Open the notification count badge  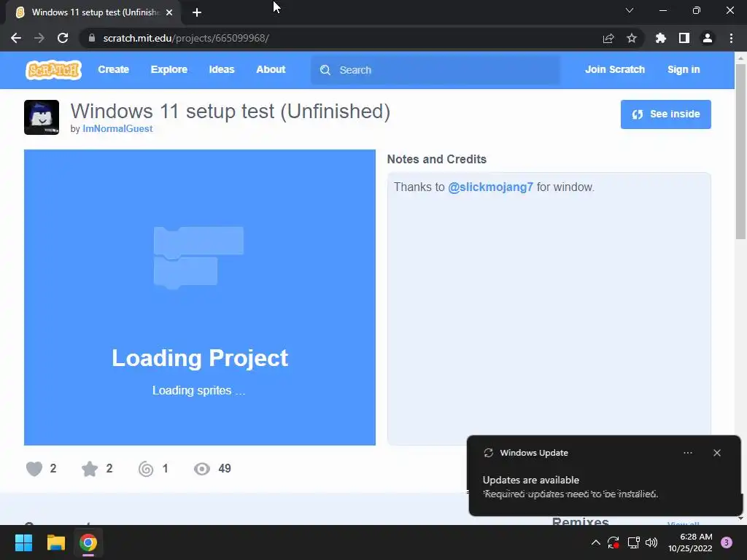click(726, 542)
